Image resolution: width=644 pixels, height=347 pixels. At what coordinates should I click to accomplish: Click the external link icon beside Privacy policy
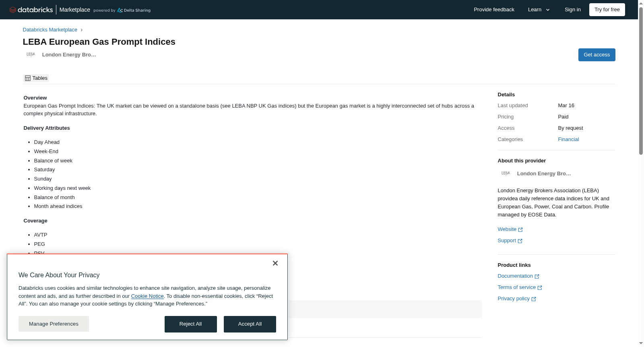[534, 299]
